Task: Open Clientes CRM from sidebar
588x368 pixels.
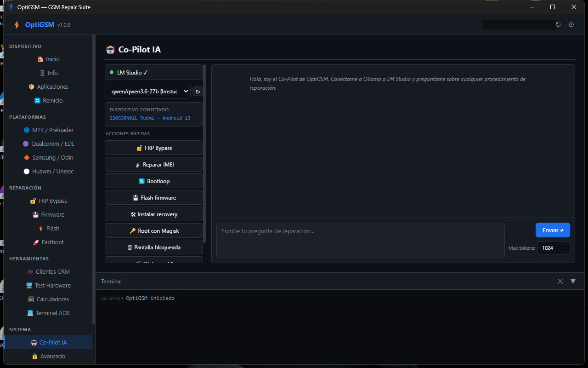Action: click(48, 272)
